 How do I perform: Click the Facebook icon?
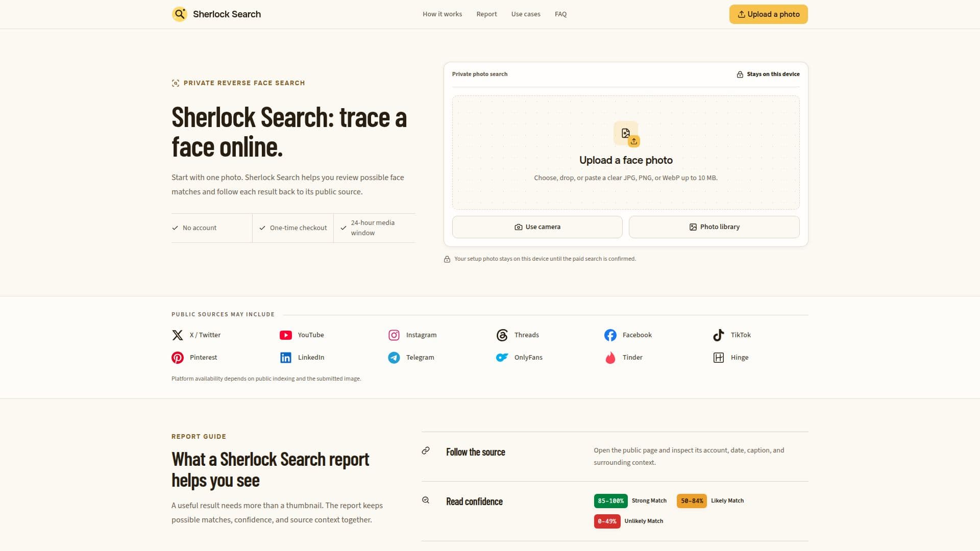[x=610, y=335]
